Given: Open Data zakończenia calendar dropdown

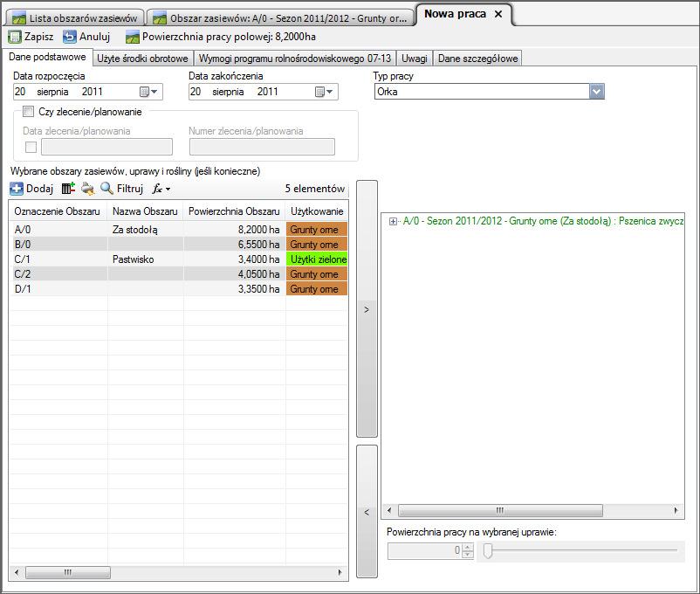Looking at the screenshot, I should pyautogui.click(x=324, y=92).
